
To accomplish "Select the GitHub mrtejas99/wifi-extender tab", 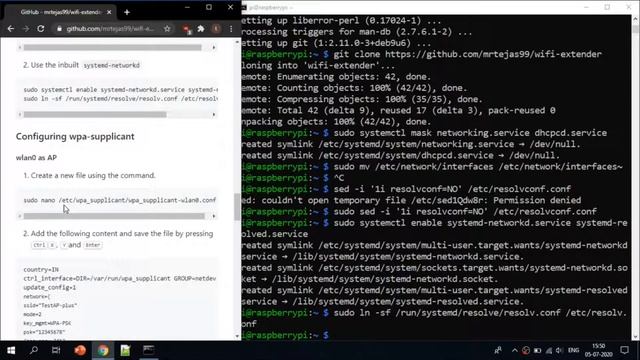I will (61, 12).
